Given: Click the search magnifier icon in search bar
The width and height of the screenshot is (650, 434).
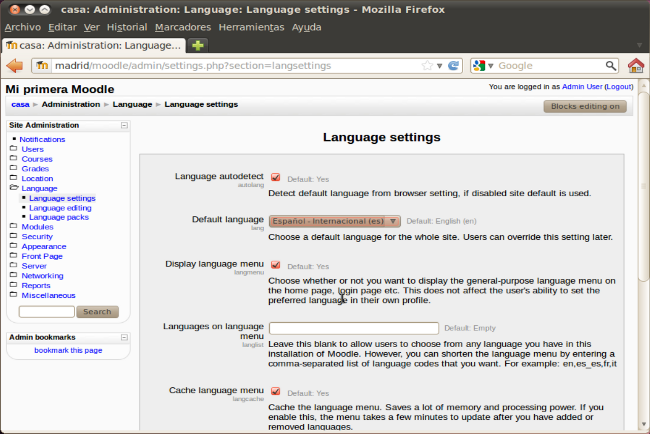Looking at the screenshot, I should 609,66.
